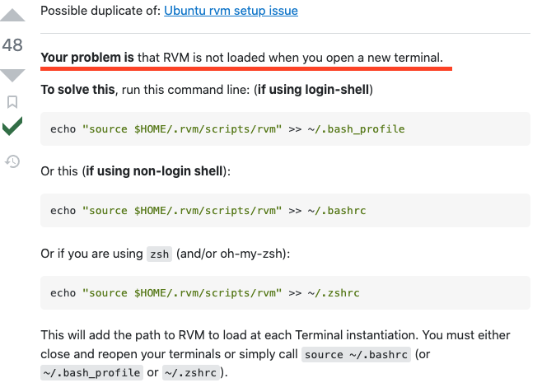Downvote the answer with the down arrow
542x392 pixels.
12,75
